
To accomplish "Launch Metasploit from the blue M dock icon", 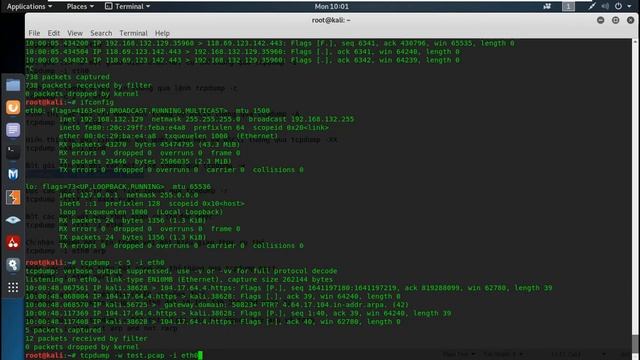I will click(13, 174).
